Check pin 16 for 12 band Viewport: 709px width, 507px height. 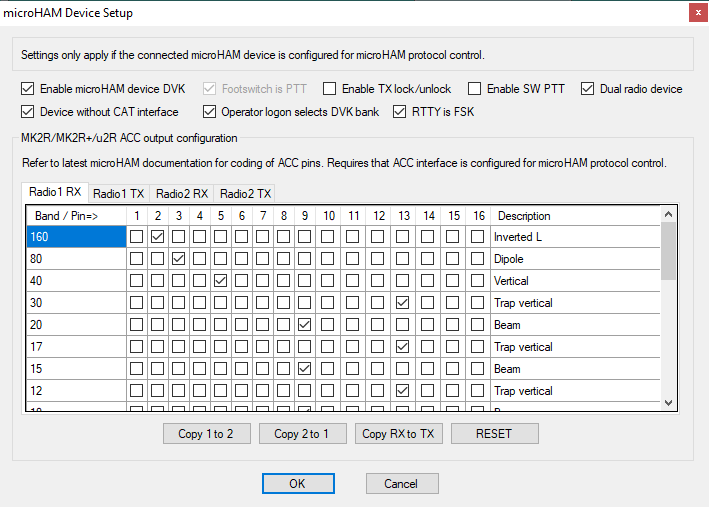(x=477, y=391)
